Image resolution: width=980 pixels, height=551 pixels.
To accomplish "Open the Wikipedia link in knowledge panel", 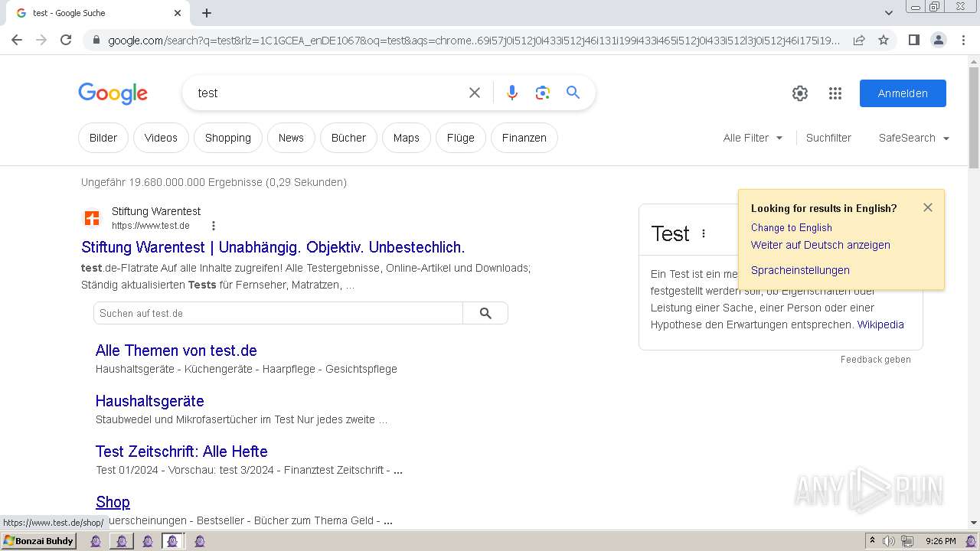I will click(880, 324).
